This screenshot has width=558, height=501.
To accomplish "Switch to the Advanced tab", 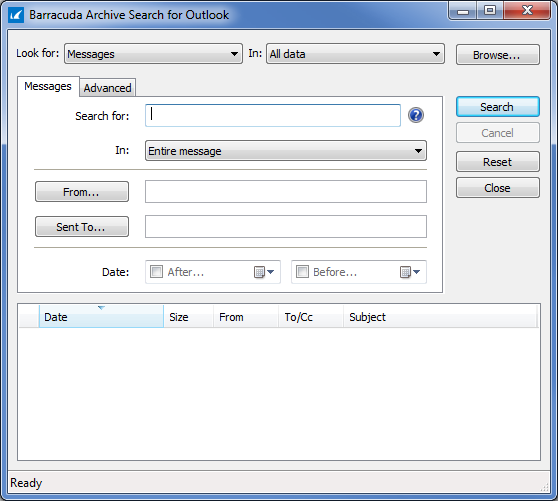I will point(107,88).
